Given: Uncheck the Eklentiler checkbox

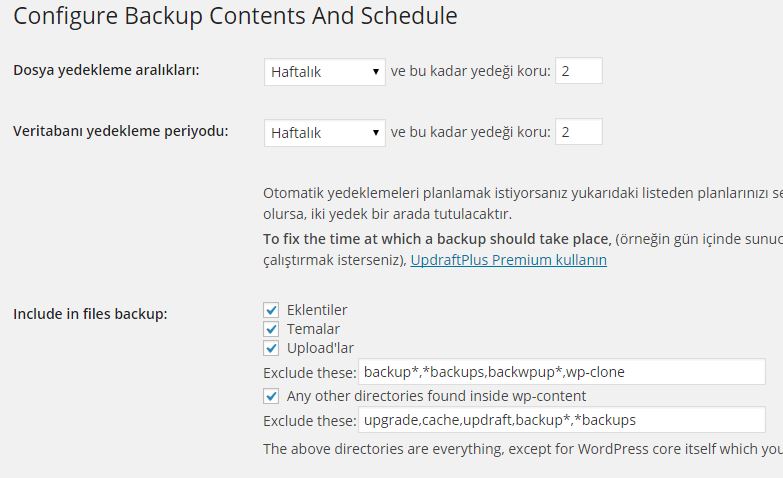Looking at the screenshot, I should coord(271,310).
